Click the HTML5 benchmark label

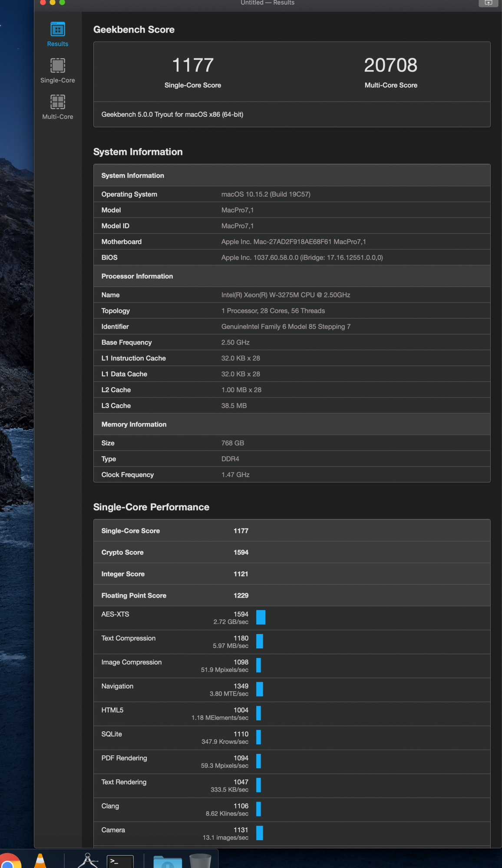(x=112, y=710)
